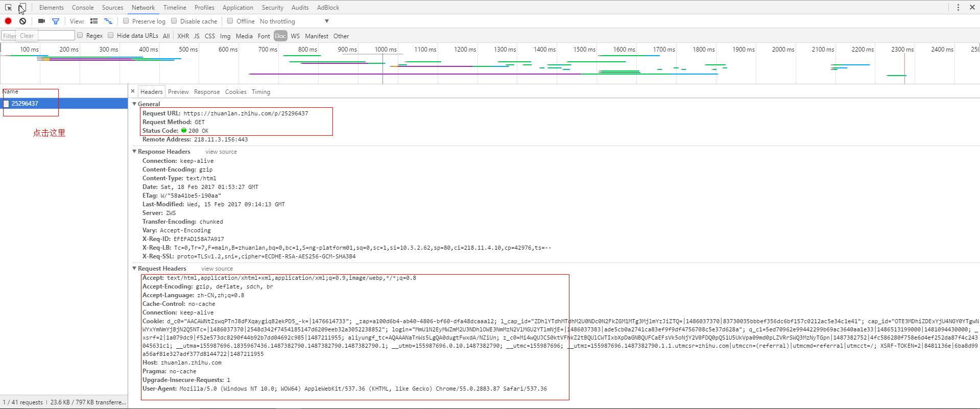This screenshot has width=980, height=409.
Task: Clear the network log
Action: pos(23,21)
